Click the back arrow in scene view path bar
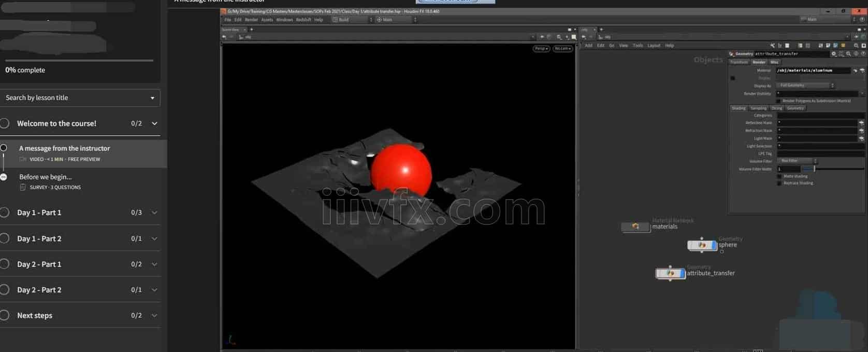 [224, 37]
